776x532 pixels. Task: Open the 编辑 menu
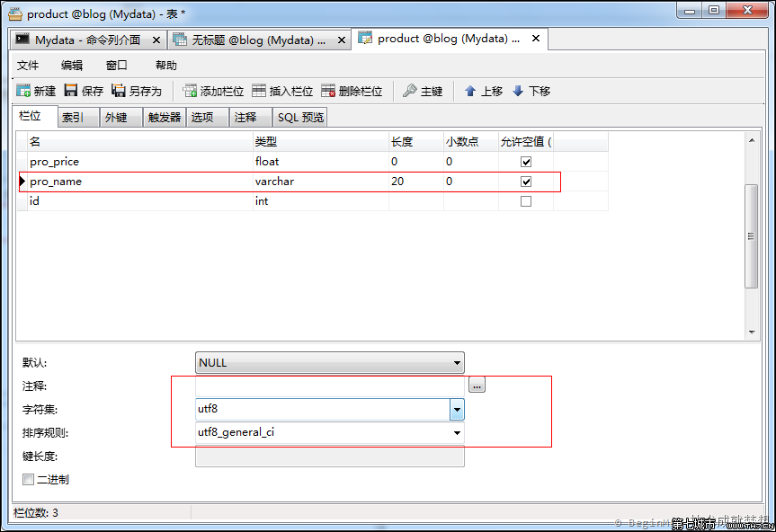72,66
